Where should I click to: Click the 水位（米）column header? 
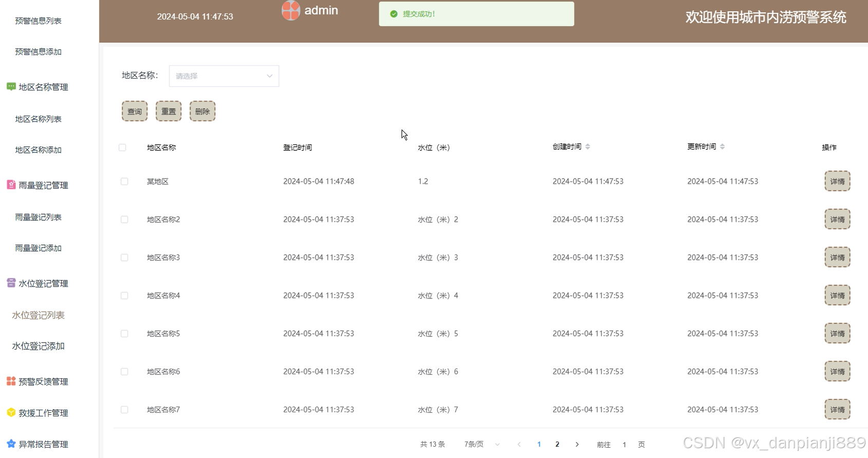433,147
